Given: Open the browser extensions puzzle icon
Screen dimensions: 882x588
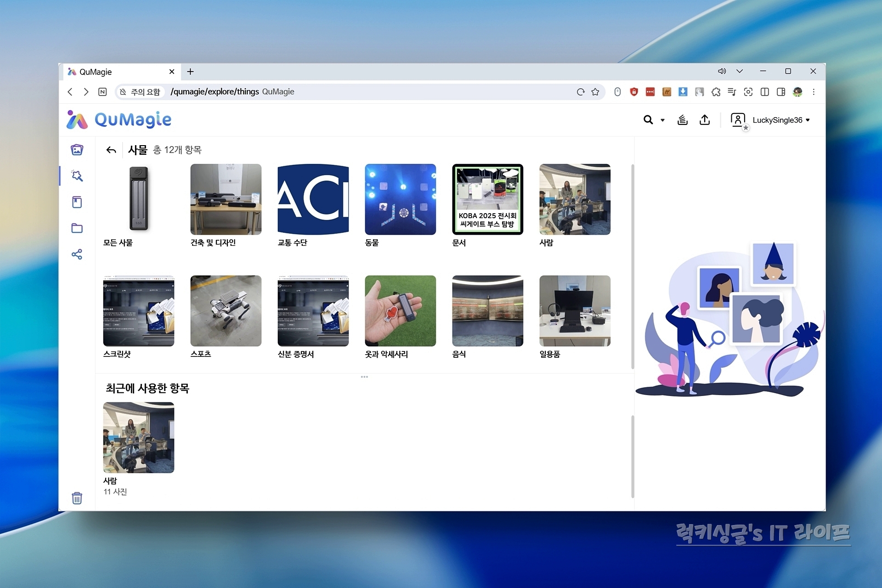Looking at the screenshot, I should click(716, 92).
